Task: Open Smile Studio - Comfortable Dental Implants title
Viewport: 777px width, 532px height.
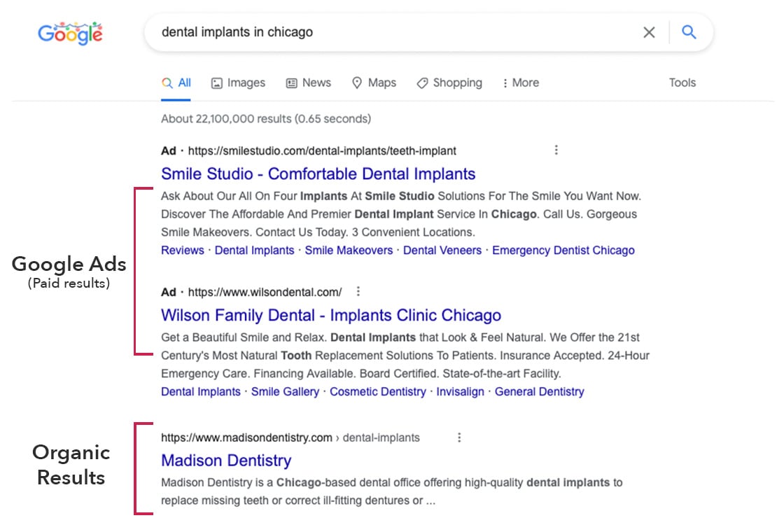Action: (318, 174)
